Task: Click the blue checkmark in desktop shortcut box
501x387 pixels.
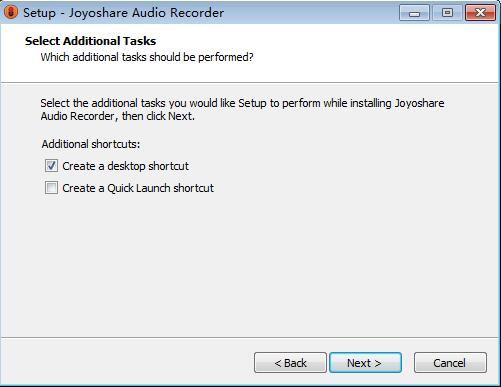Action: [x=51, y=165]
